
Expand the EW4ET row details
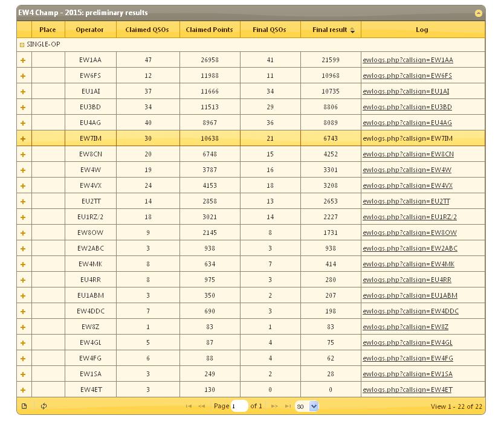tap(23, 390)
